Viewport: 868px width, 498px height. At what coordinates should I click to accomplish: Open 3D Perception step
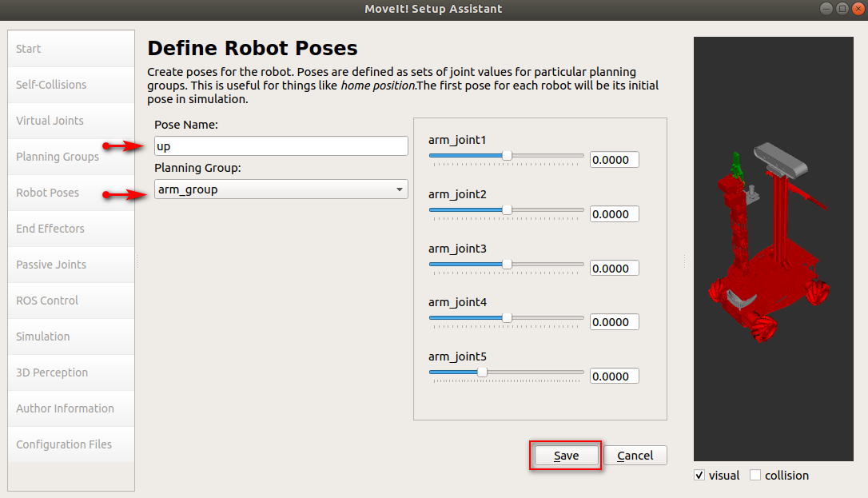click(x=71, y=373)
